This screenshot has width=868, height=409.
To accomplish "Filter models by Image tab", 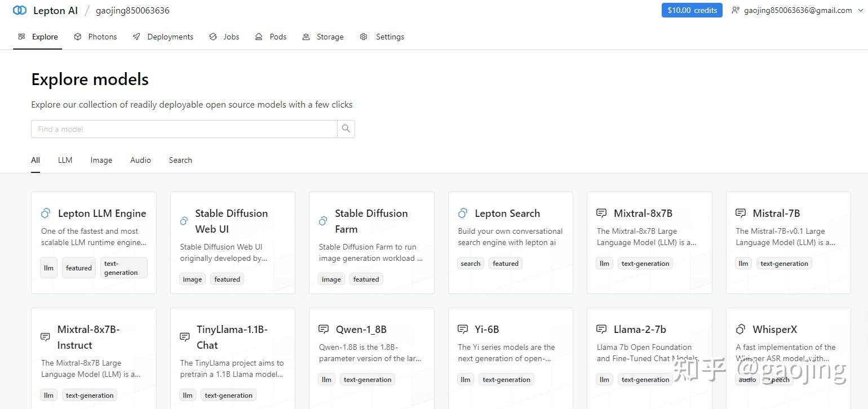I will click(x=101, y=160).
